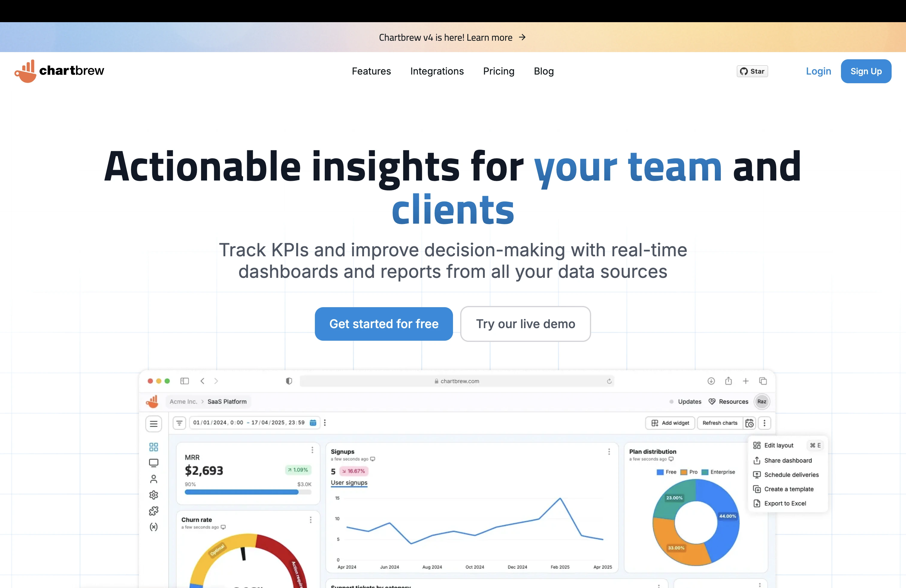Open the MRR card options menu
The width and height of the screenshot is (906, 588).
312,450
